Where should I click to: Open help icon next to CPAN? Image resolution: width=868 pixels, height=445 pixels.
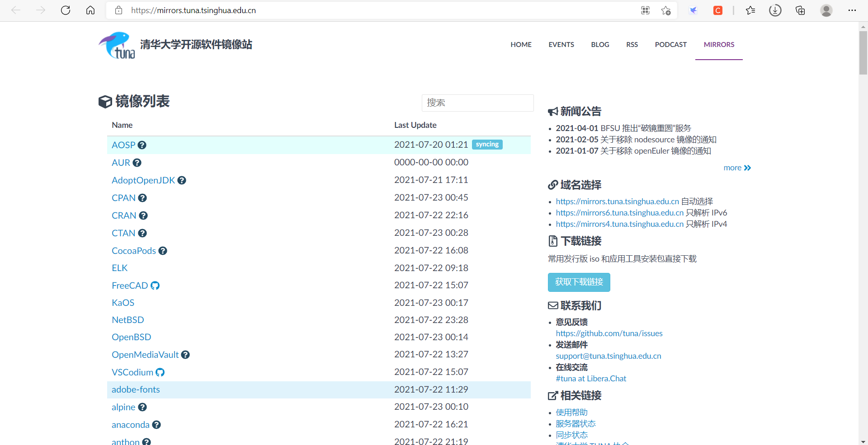pos(142,198)
